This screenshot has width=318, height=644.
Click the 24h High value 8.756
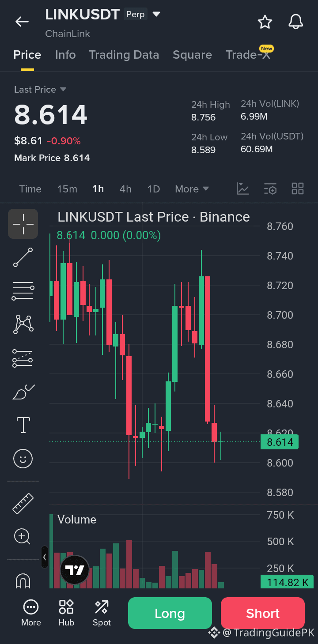point(204,117)
